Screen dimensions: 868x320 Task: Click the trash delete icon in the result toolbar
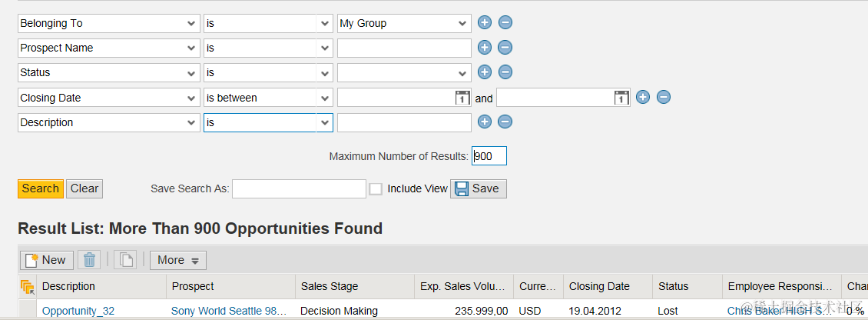(89, 260)
